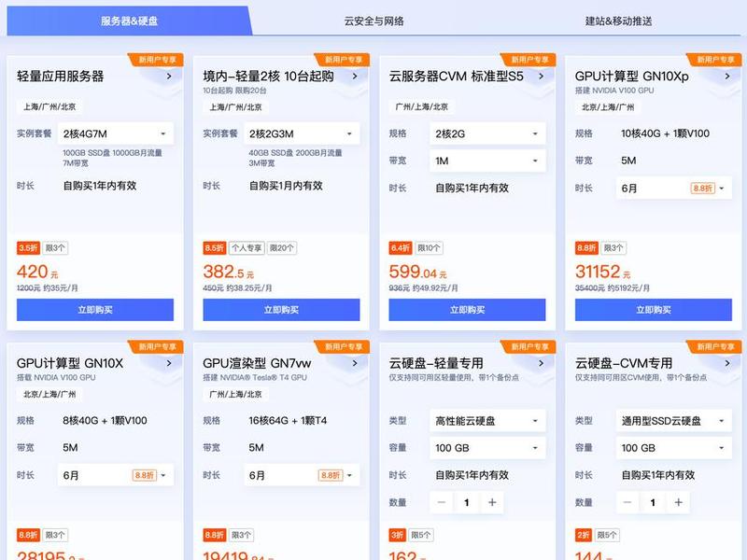Click 立即购买 for 轻量应用服务器
The width and height of the screenshot is (747, 560).
point(95,310)
